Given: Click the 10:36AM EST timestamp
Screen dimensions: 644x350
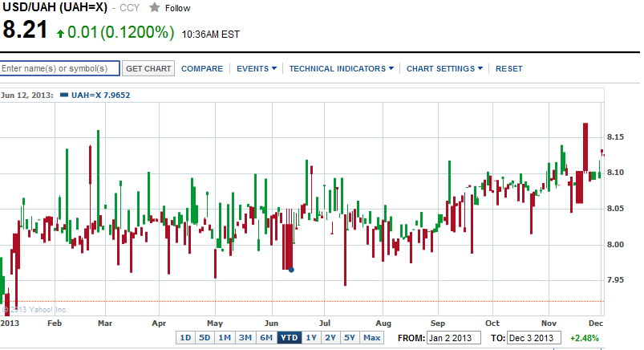Looking at the screenshot, I should pos(211,35).
